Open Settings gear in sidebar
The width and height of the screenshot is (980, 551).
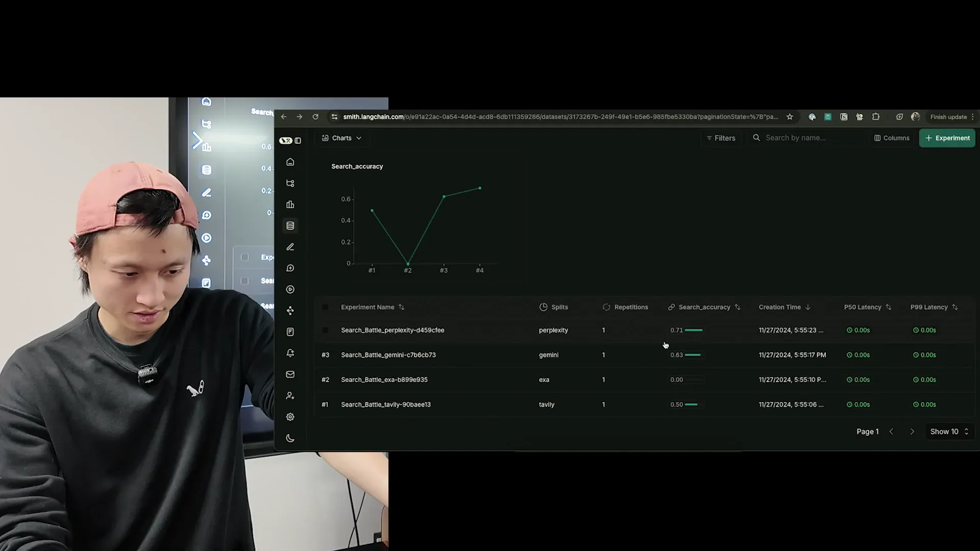[x=290, y=417]
